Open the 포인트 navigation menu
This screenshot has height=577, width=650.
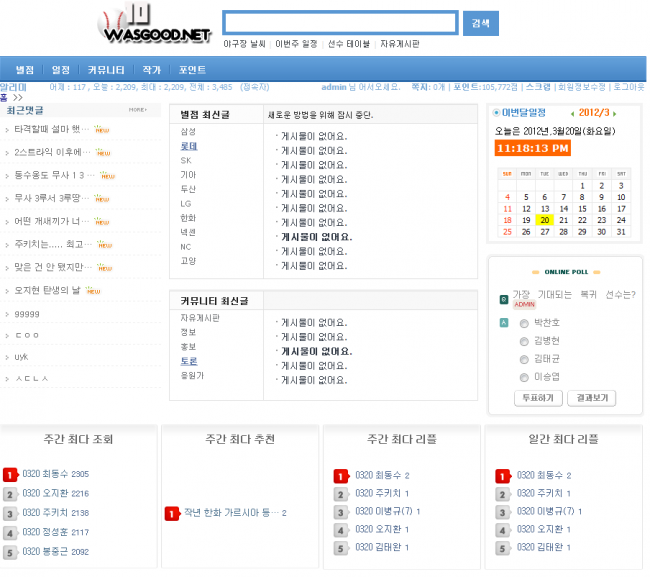192,70
